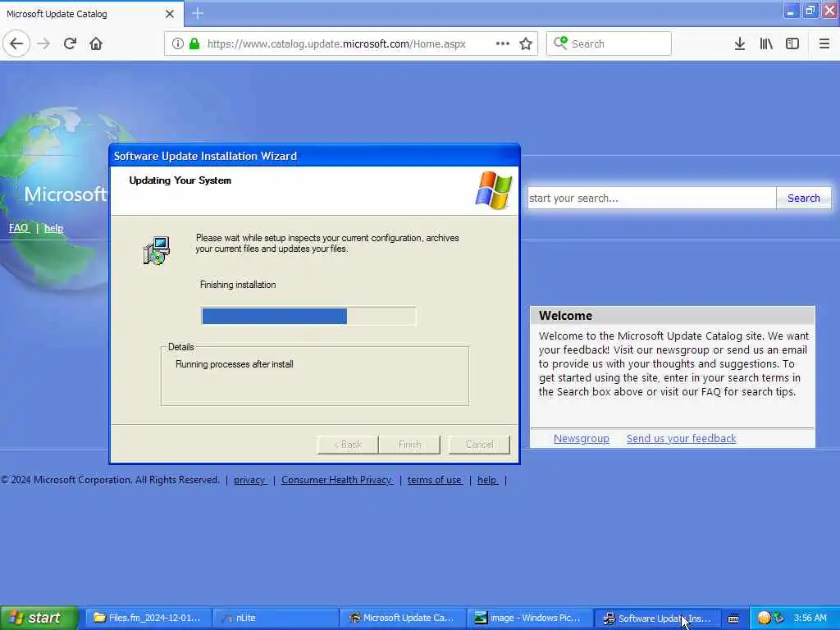Image resolution: width=840 pixels, height=630 pixels.
Task: Click the Windows flag logo in wizard
Action: pyautogui.click(x=493, y=190)
